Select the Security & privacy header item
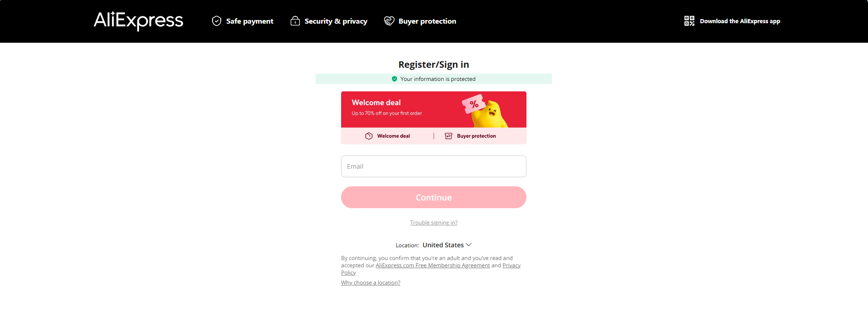The width and height of the screenshot is (868, 325). (329, 21)
